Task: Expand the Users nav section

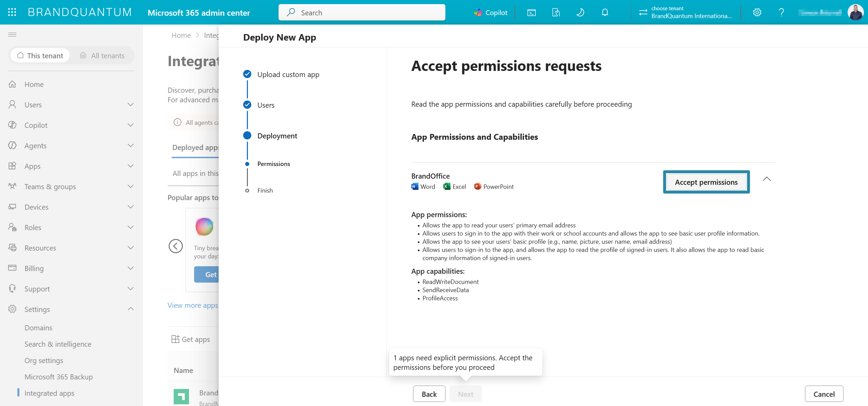Action: [x=130, y=105]
